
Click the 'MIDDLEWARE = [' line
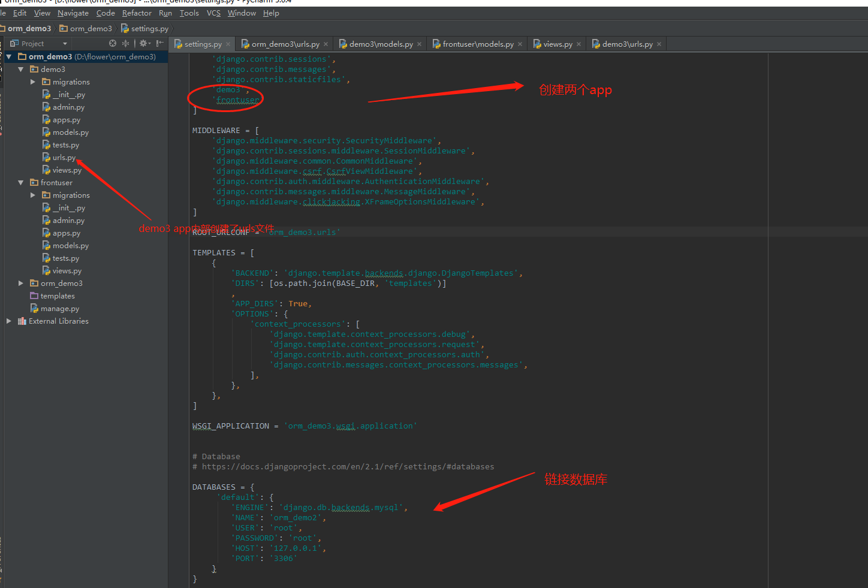225,131
